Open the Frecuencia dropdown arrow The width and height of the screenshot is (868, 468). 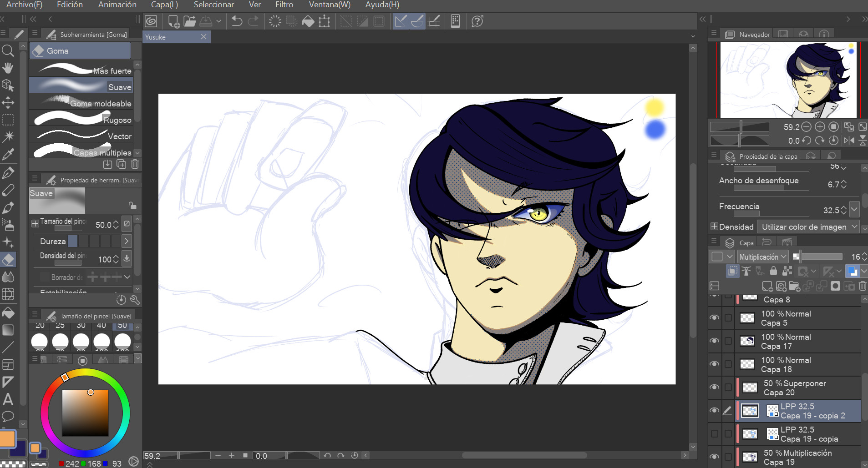pos(854,210)
